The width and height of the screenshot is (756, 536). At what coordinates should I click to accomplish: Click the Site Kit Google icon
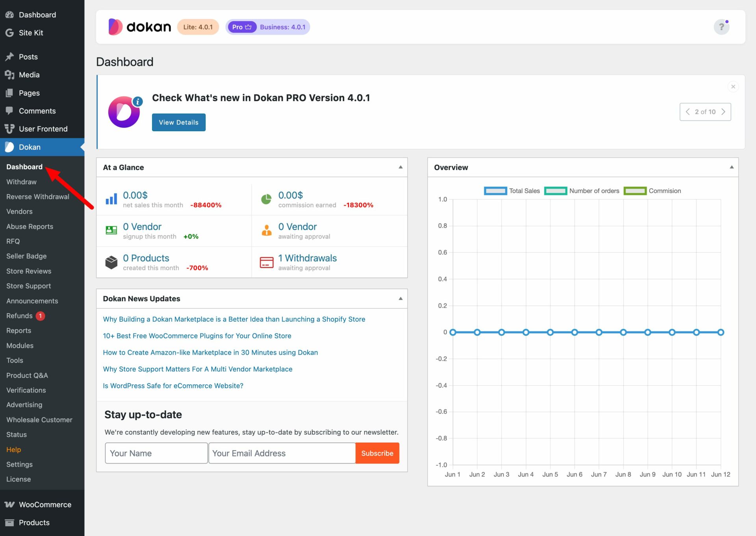point(9,33)
